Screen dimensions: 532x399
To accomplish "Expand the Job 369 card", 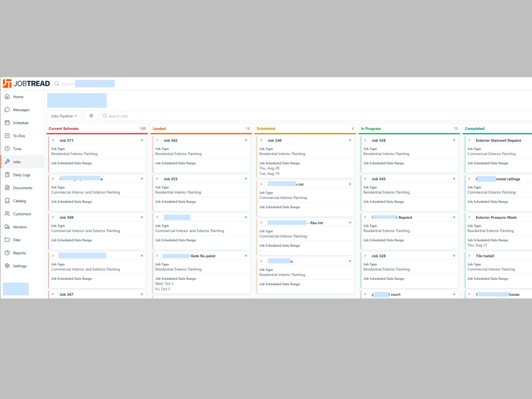I will click(53, 217).
